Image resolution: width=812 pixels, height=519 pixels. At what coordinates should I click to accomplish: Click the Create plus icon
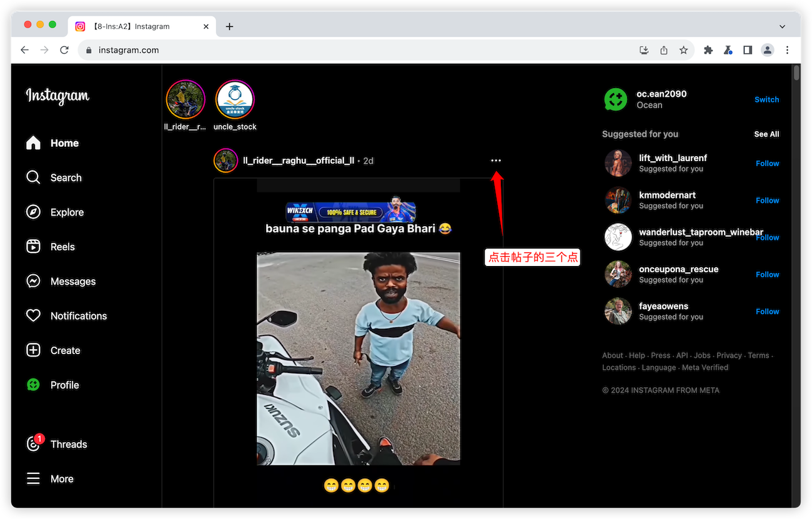[33, 350]
